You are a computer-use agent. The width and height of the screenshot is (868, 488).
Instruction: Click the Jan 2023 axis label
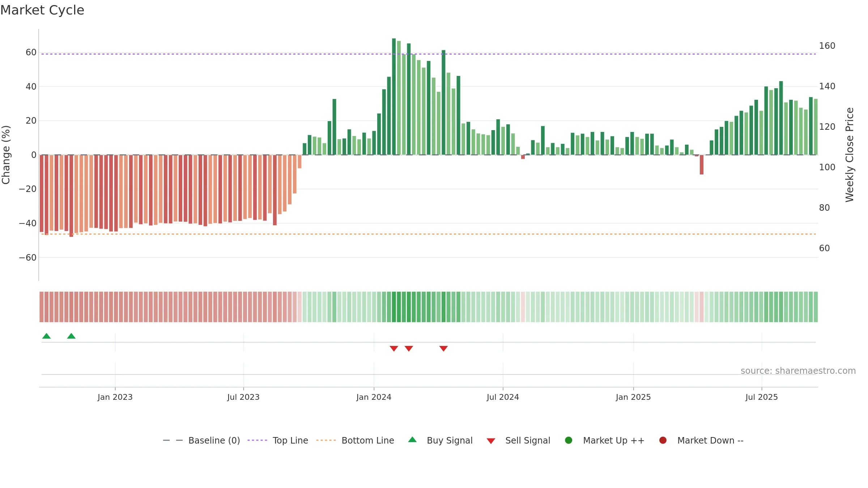[115, 397]
